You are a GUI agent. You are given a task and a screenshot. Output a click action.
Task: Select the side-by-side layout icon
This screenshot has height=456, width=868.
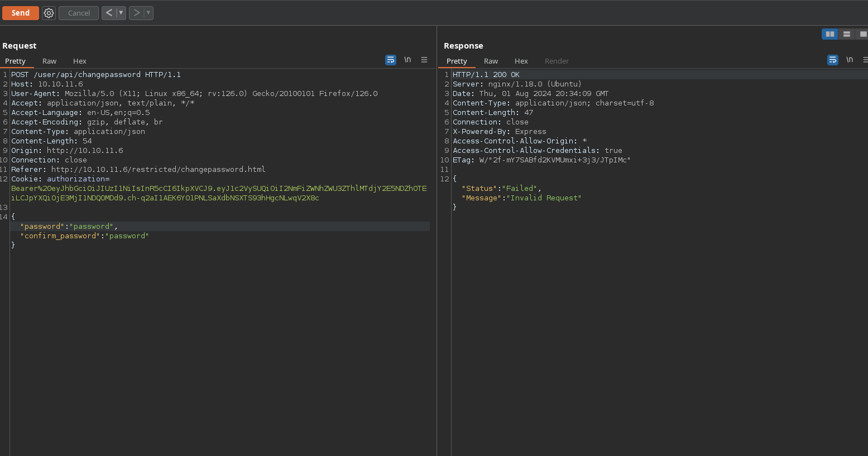click(x=830, y=34)
